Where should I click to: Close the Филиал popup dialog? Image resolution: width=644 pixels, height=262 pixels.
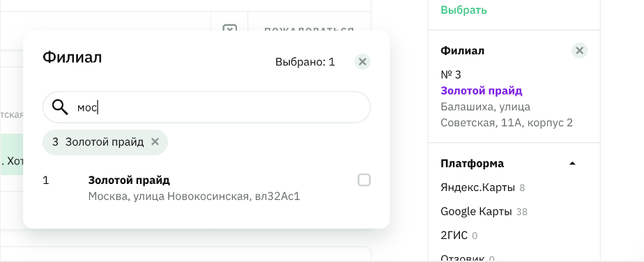pos(362,62)
